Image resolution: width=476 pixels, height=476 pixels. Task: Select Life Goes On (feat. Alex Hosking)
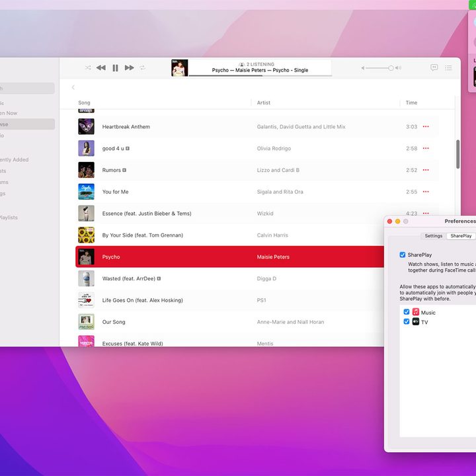(x=143, y=300)
